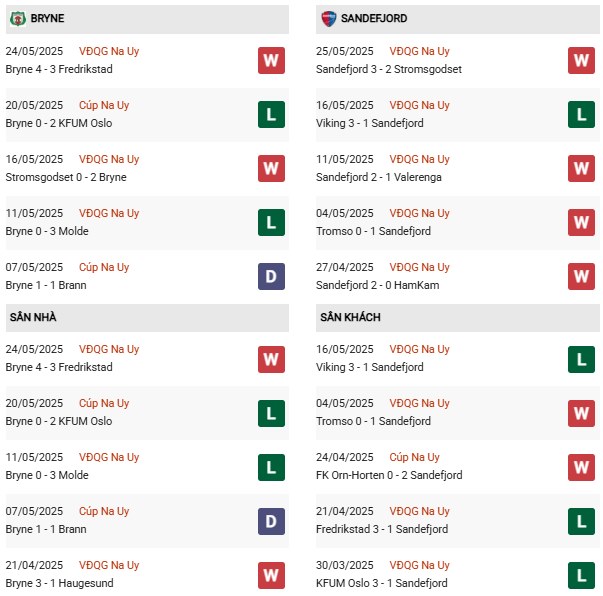Select W badge for Sandefjord 3-2 Stromsgodset
The height and width of the screenshot is (596, 603).
coord(582,60)
